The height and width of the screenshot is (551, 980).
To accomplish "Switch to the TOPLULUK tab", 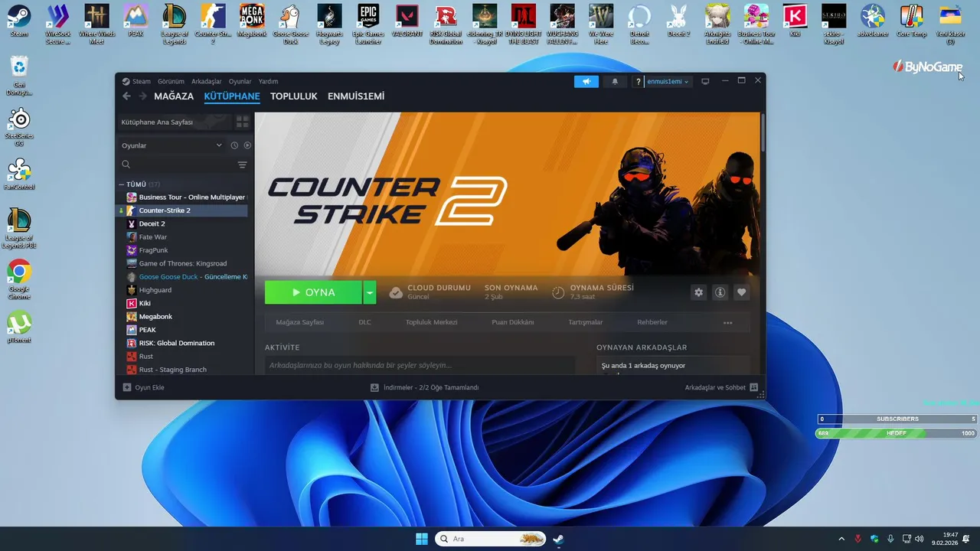I will pyautogui.click(x=294, y=96).
